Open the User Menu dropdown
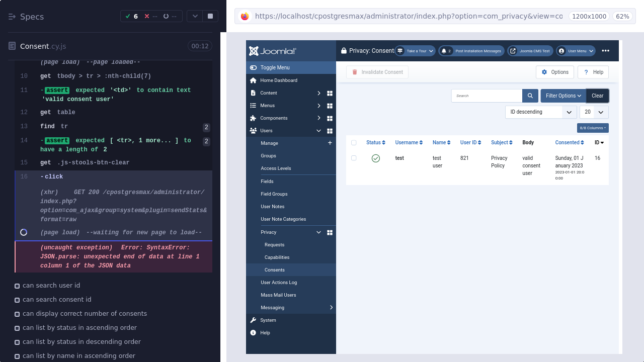 [x=576, y=51]
